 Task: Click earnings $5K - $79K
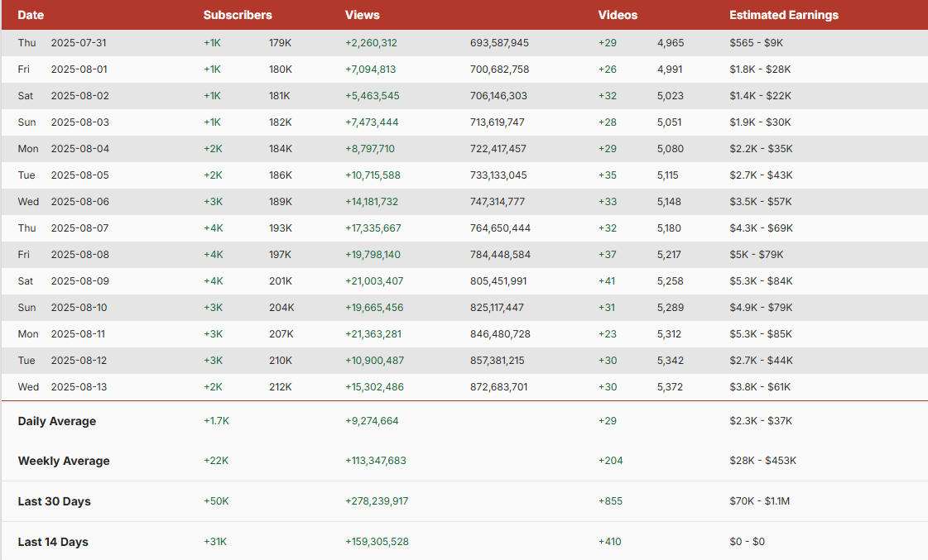point(757,254)
